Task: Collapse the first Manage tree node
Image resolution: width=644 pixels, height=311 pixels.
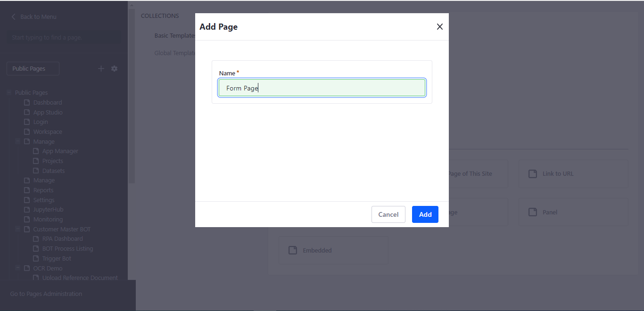Action: tap(18, 141)
